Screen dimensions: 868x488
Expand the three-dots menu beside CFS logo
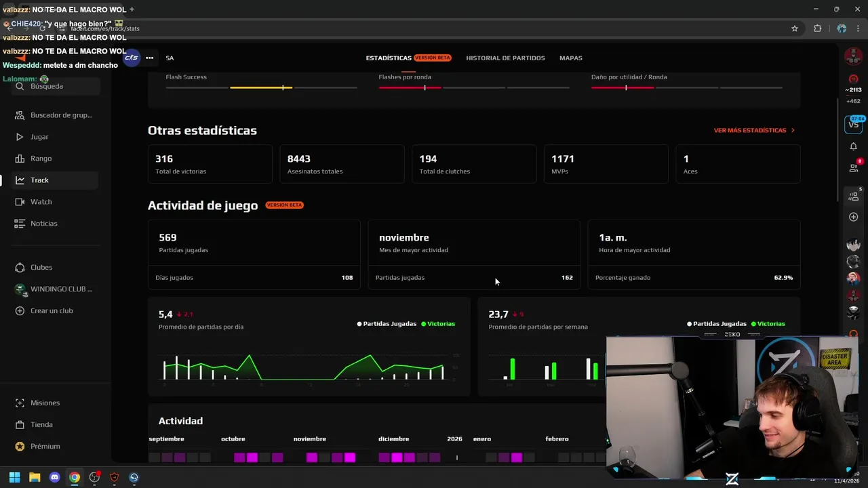[x=149, y=58]
